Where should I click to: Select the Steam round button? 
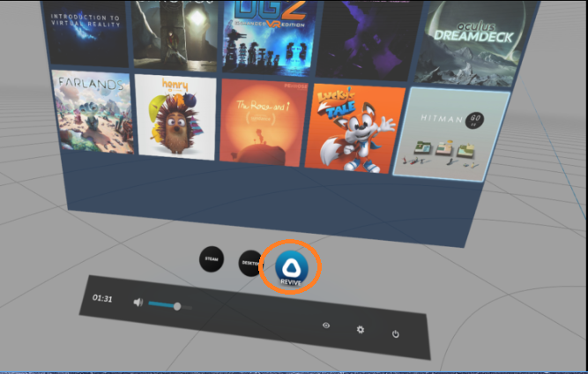pos(212,258)
